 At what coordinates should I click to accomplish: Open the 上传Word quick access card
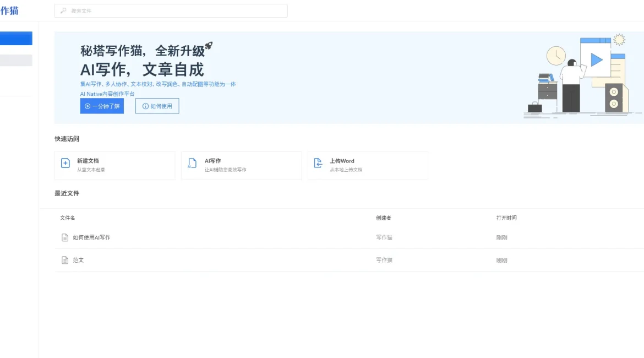pyautogui.click(x=368, y=165)
